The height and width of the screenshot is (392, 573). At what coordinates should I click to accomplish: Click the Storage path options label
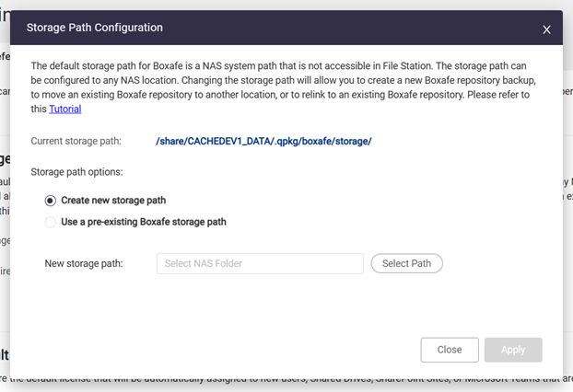(76, 172)
